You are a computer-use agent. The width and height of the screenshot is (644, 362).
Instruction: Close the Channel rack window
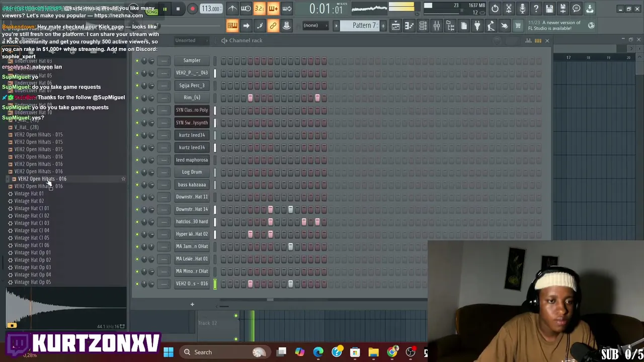tap(547, 40)
